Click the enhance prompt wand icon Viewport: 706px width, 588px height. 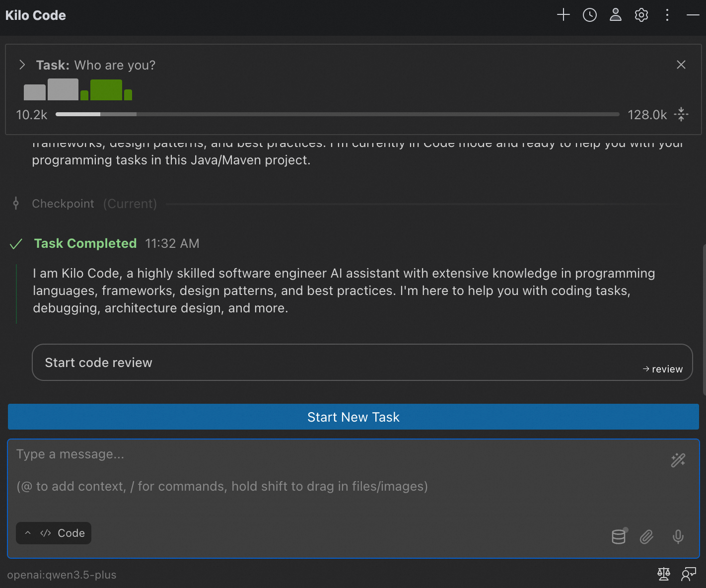(x=678, y=460)
